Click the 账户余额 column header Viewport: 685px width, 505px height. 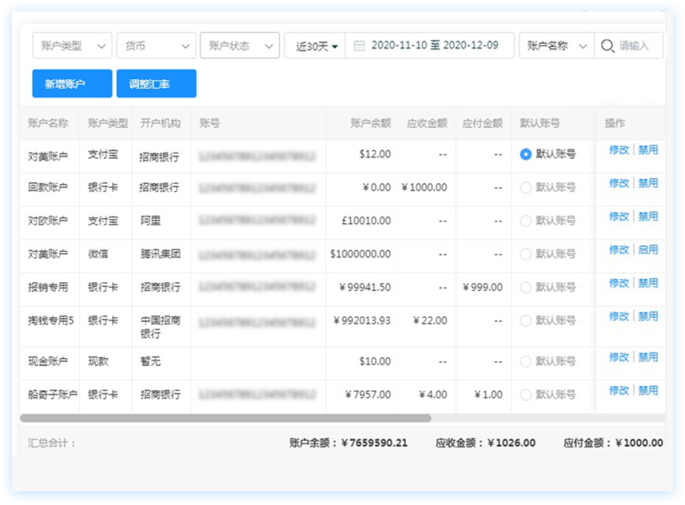[x=370, y=124]
